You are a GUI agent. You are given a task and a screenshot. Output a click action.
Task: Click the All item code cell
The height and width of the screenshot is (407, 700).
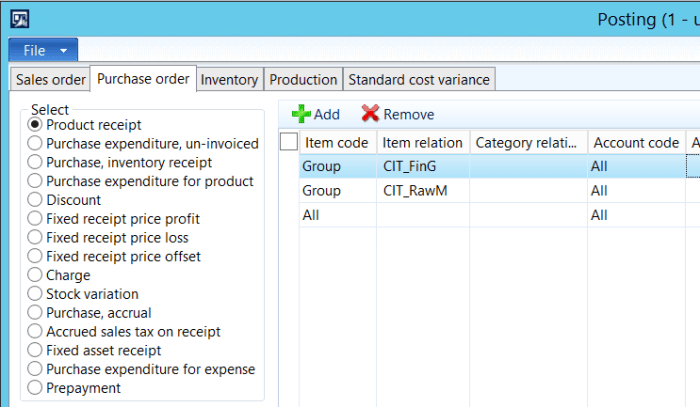[x=338, y=215]
